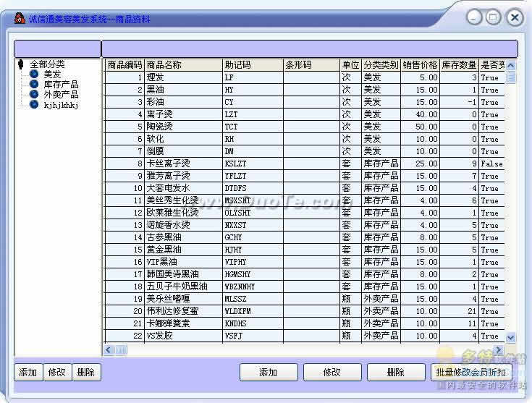The height and width of the screenshot is (403, 532).
Task: Click the horizontal scrollbar's left arrow
Action: [x=109, y=349]
